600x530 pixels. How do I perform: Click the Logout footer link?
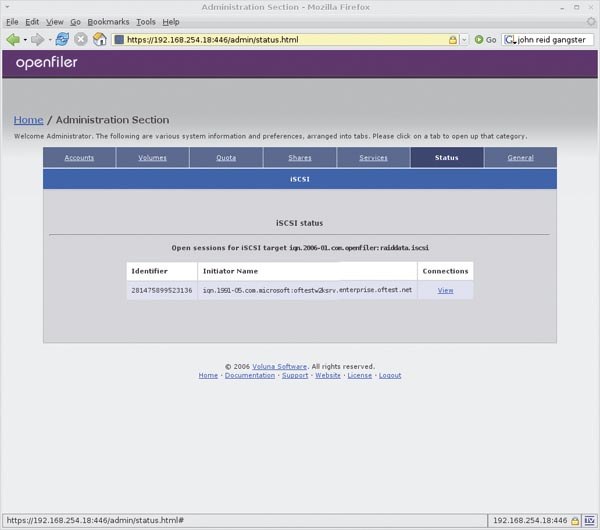click(x=390, y=375)
